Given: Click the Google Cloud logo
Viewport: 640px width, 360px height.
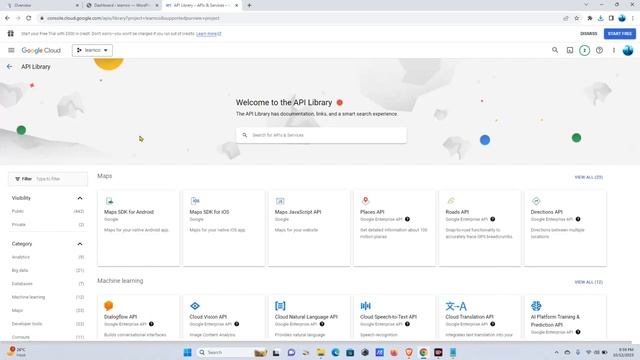Looking at the screenshot, I should [x=41, y=50].
